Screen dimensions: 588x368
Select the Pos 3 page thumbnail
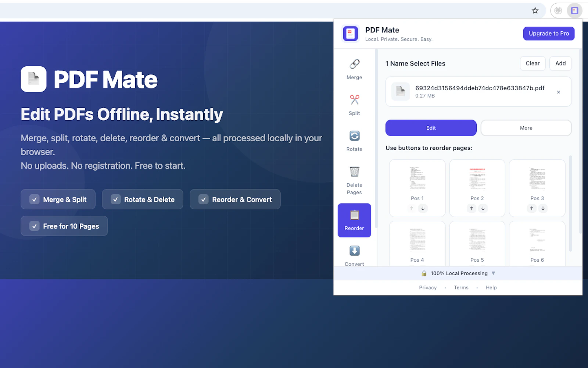click(537, 178)
